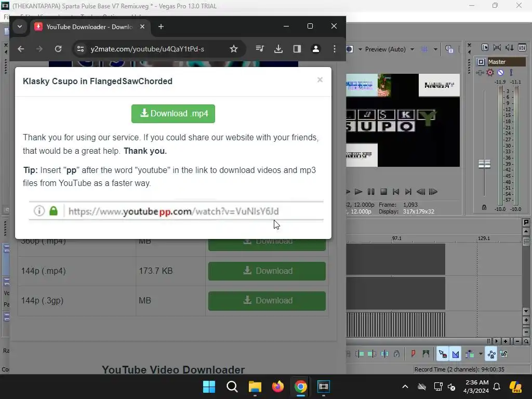Click Split event icon in Vegas toolbar
The width and height of the screenshot is (532, 399).
(384, 354)
